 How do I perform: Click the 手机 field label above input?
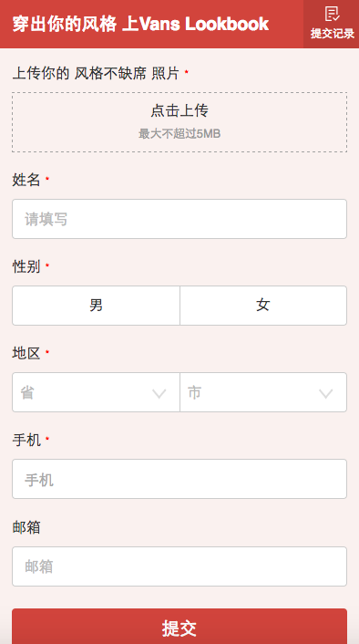pos(26,440)
